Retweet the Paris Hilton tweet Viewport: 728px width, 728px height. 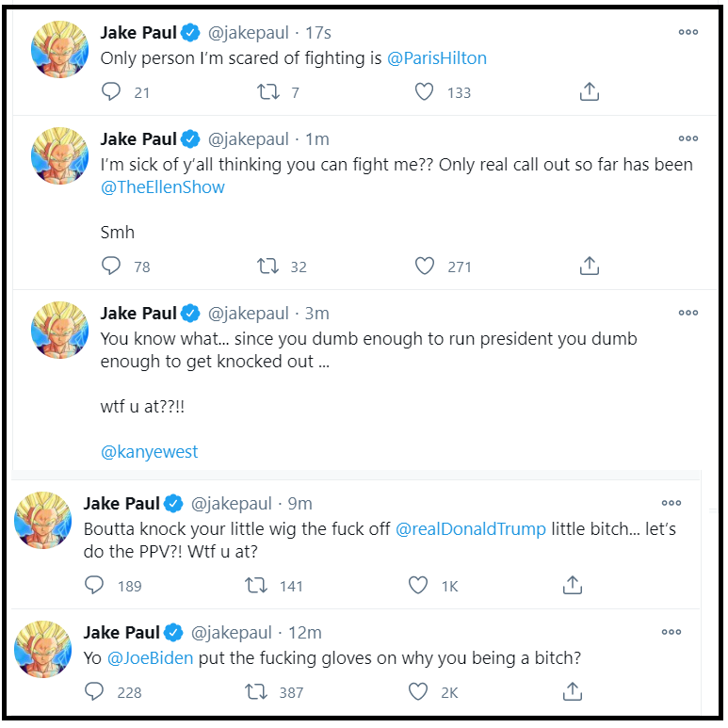click(268, 91)
